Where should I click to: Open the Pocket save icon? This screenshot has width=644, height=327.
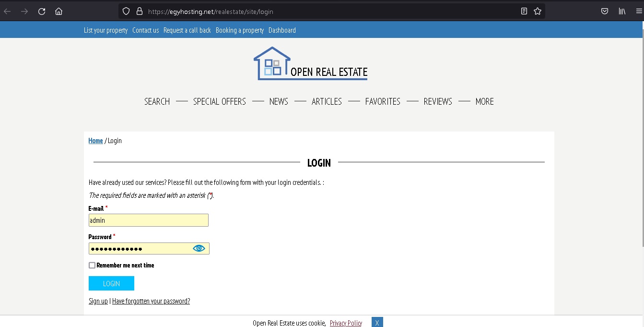pos(605,11)
